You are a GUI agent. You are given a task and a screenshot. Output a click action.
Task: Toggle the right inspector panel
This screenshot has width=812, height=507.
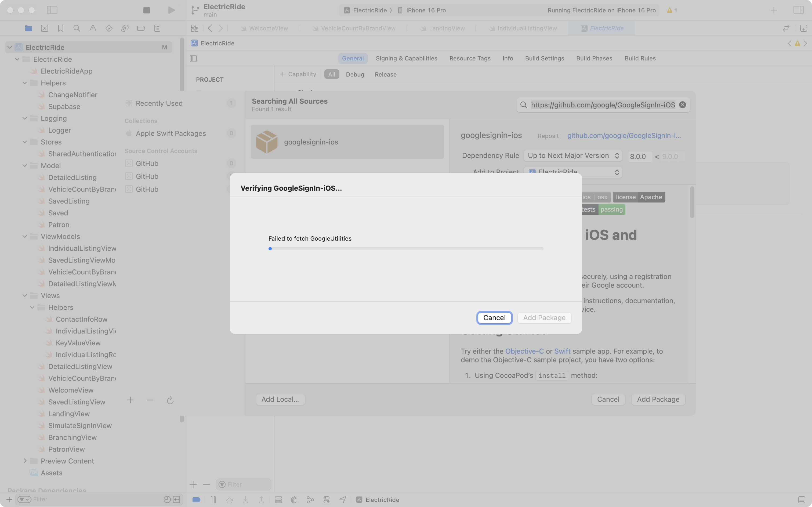pos(798,10)
